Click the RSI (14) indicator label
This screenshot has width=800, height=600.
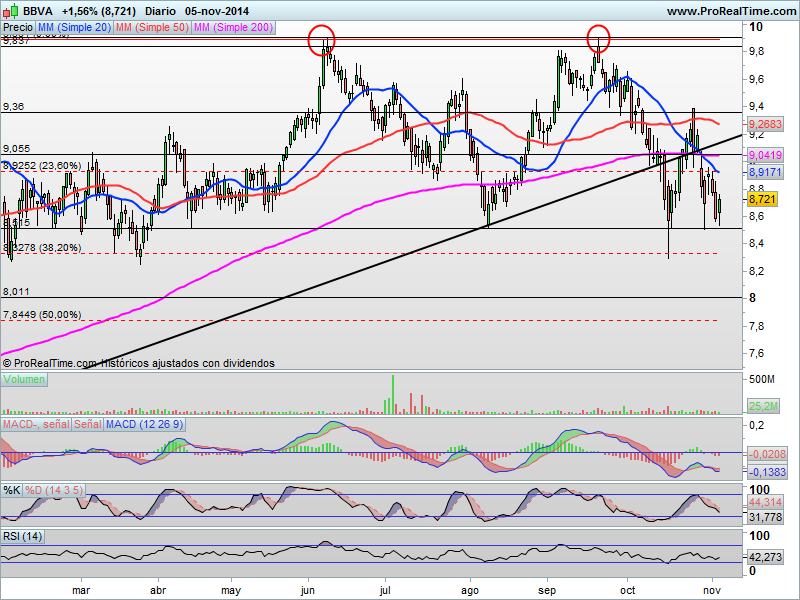pyautogui.click(x=22, y=536)
